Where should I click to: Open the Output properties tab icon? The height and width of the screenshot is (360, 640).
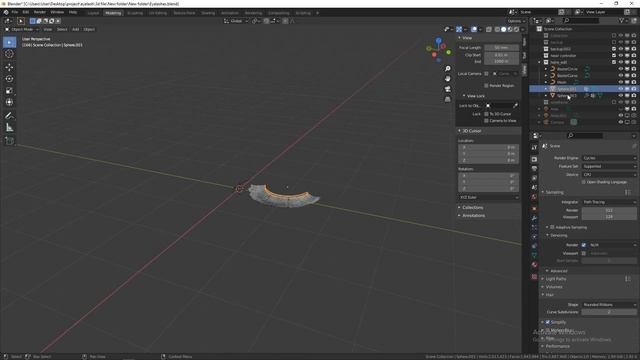pos(534,169)
